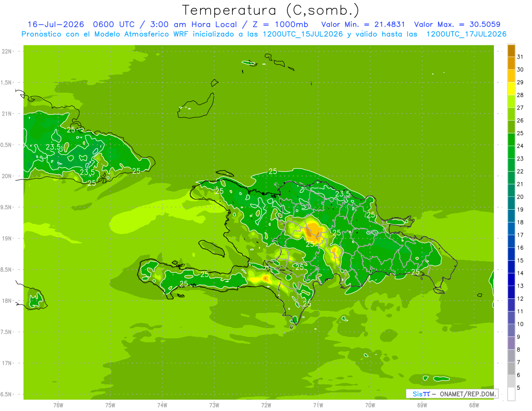Click the yellow legend swatch between 28 and 29
The height and width of the screenshot is (411, 532).
511,89
